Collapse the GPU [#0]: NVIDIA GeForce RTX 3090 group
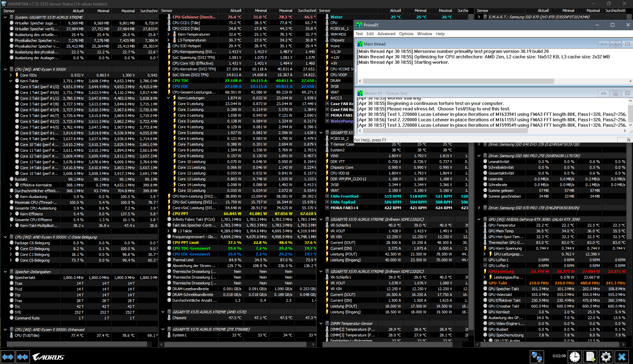The height and width of the screenshot is (364, 633). pos(479,219)
